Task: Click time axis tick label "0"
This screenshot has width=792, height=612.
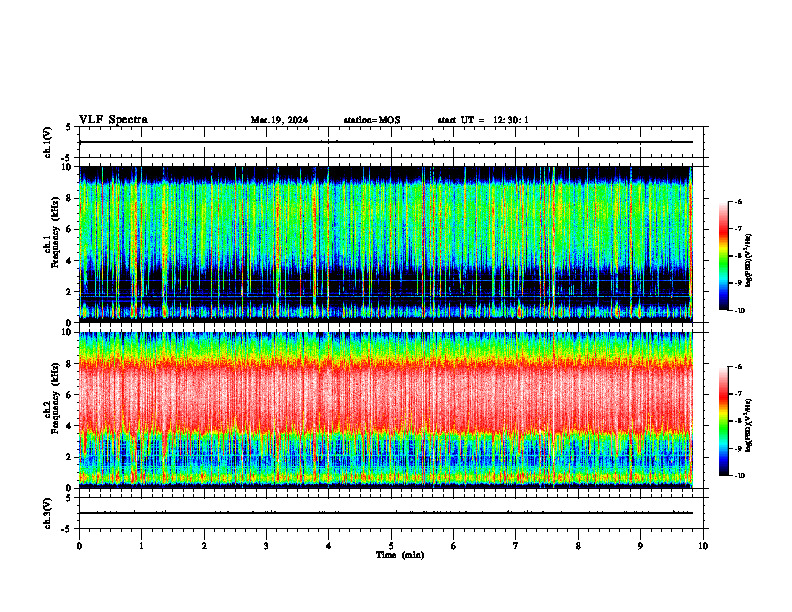Action: pos(79,546)
